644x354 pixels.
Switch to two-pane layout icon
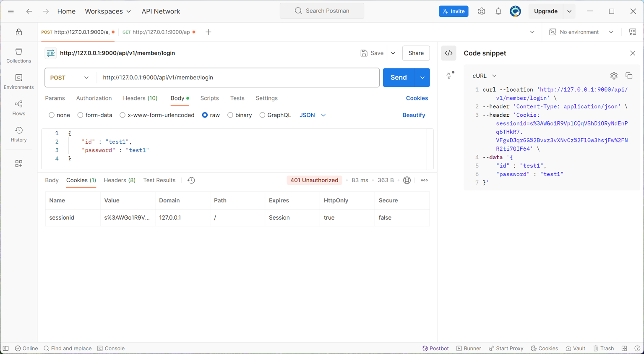pos(624,349)
